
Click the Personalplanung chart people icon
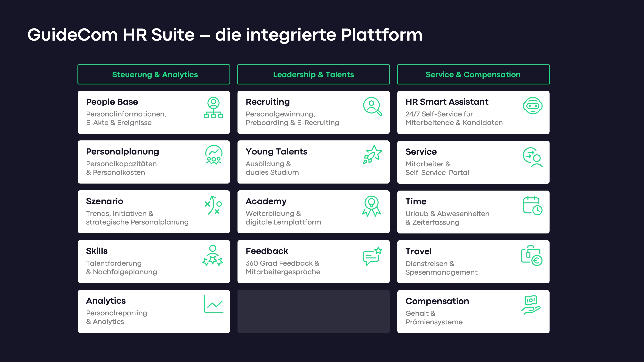pyautogui.click(x=213, y=155)
